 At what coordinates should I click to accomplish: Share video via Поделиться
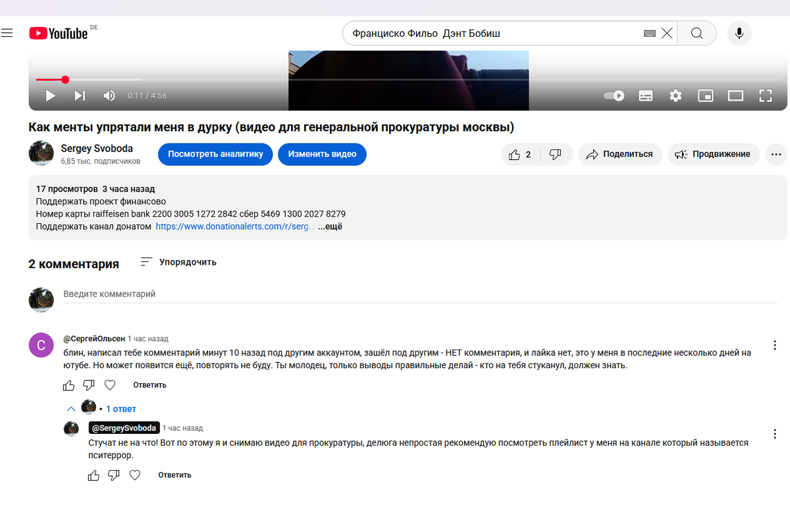(x=620, y=154)
